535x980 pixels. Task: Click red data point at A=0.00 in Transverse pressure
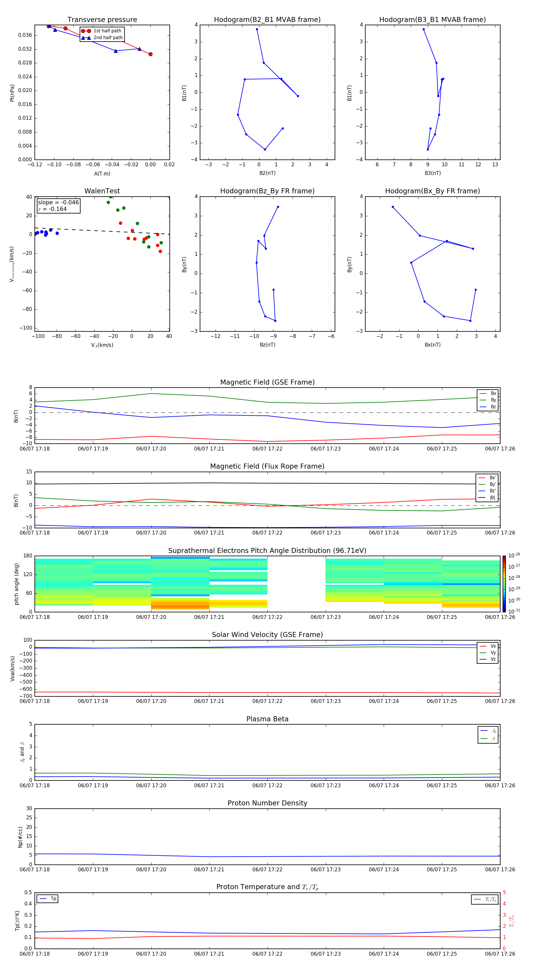[x=150, y=54]
